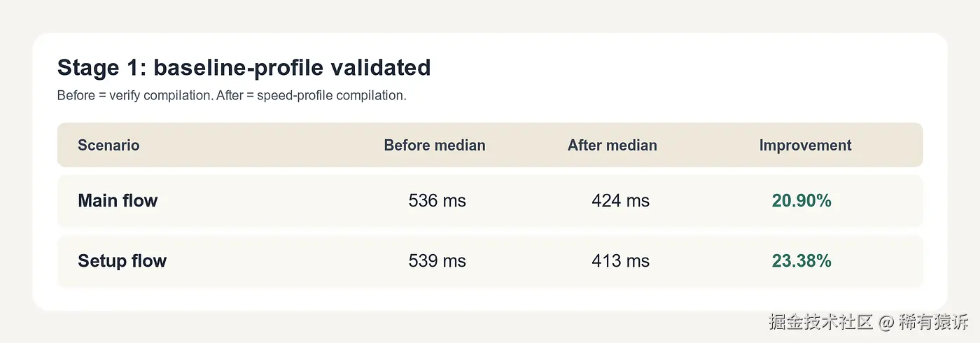Click the After median column header
The image size is (980, 343).
click(x=612, y=146)
